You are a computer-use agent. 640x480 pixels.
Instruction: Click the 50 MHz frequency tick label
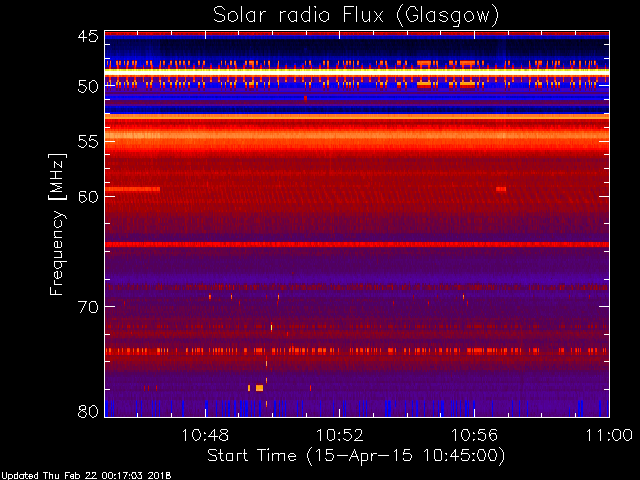click(x=88, y=87)
